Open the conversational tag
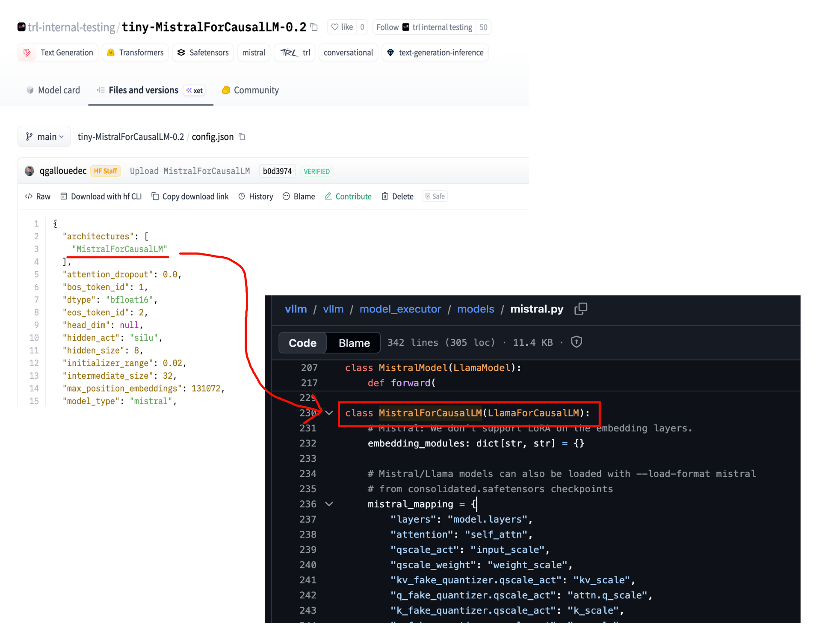 (348, 53)
